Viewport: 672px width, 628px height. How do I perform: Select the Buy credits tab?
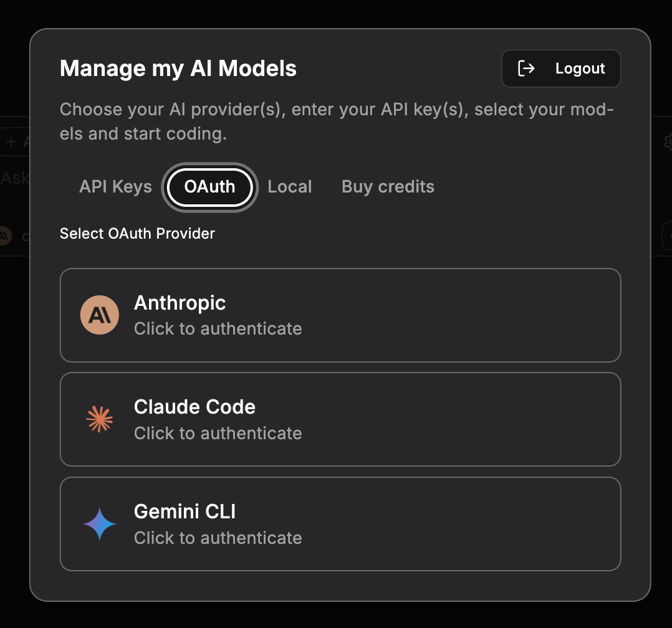[387, 186]
